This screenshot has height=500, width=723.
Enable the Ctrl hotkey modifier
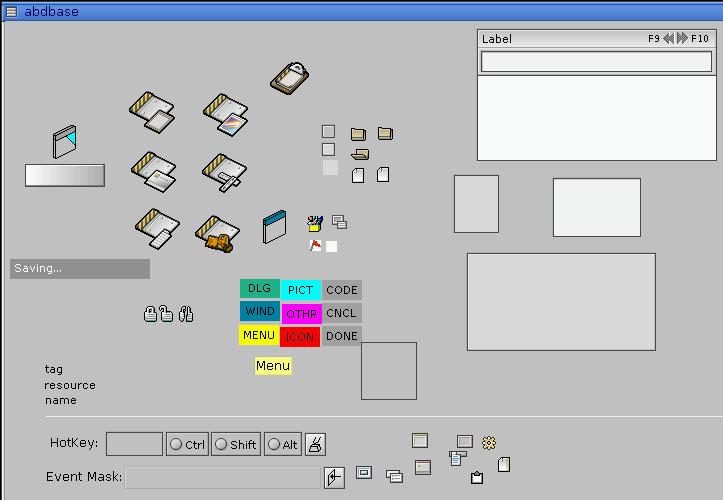coord(187,445)
